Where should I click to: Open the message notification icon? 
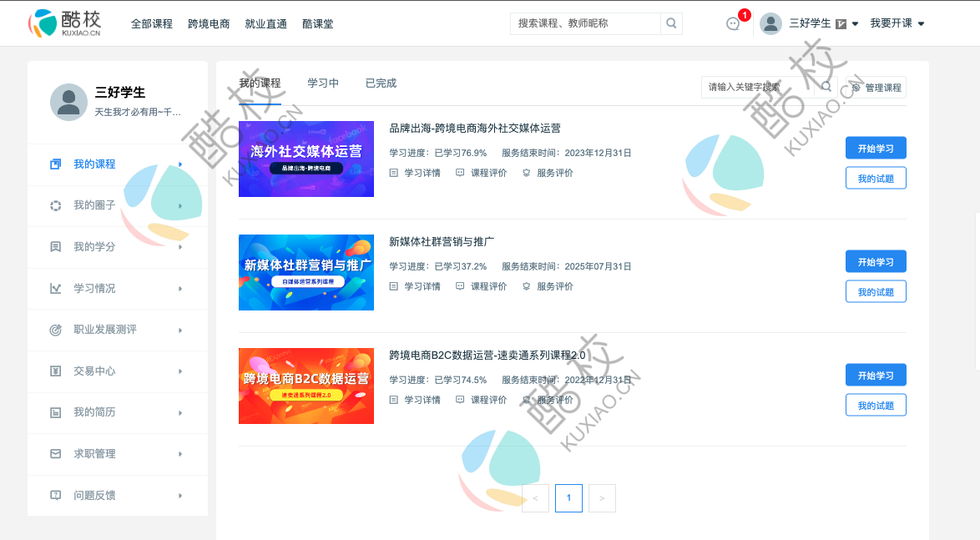(733, 23)
